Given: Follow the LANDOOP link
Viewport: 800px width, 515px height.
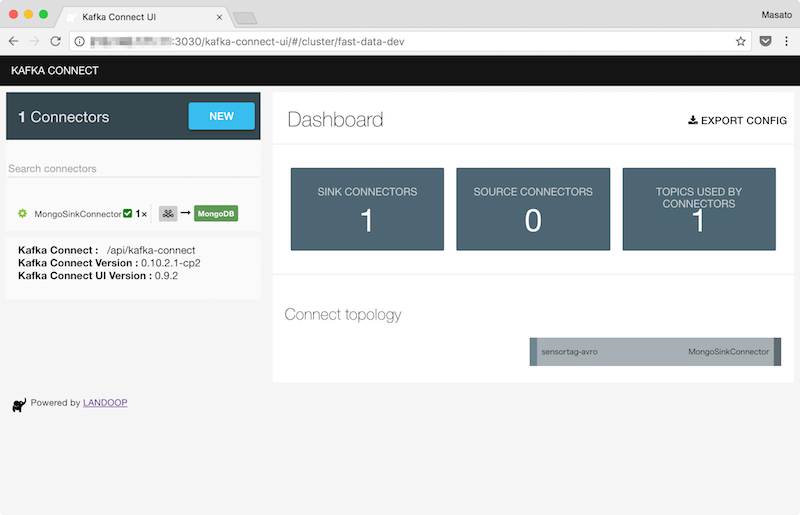Looking at the screenshot, I should tap(105, 403).
